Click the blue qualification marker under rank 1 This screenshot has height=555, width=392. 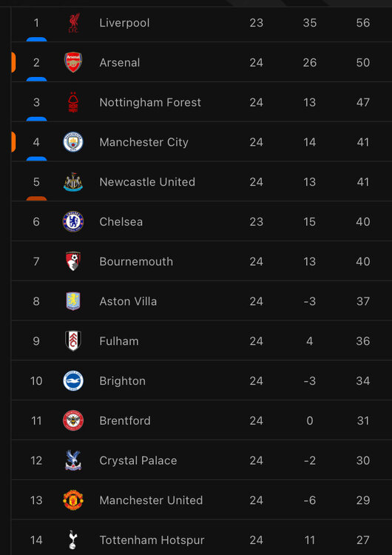pyautogui.click(x=36, y=39)
